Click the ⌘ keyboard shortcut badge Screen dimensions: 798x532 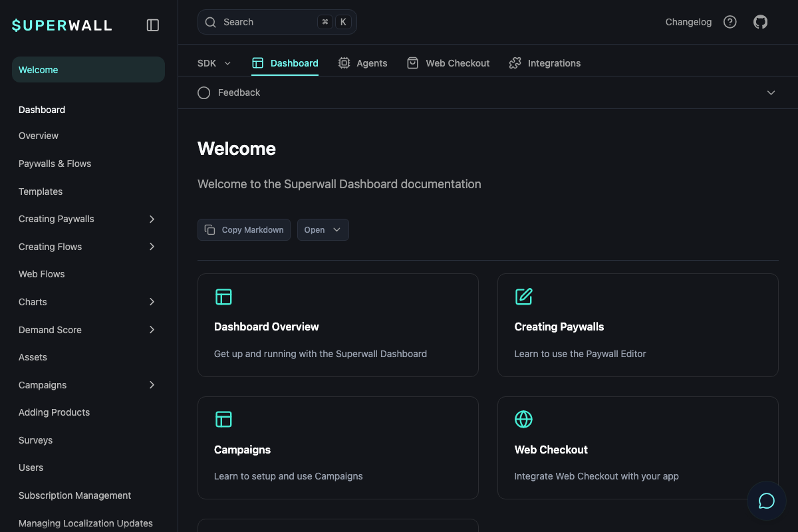click(325, 22)
